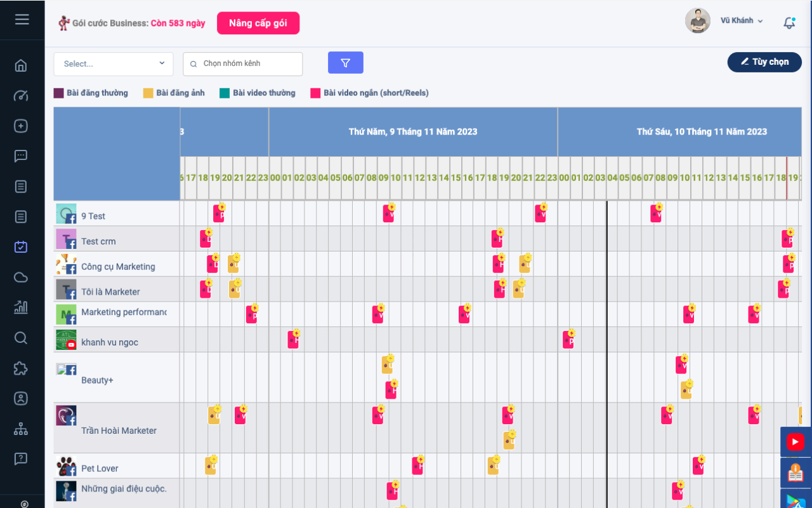812x508 pixels.
Task: Open the puzzle piece extensions icon
Action: 21,368
